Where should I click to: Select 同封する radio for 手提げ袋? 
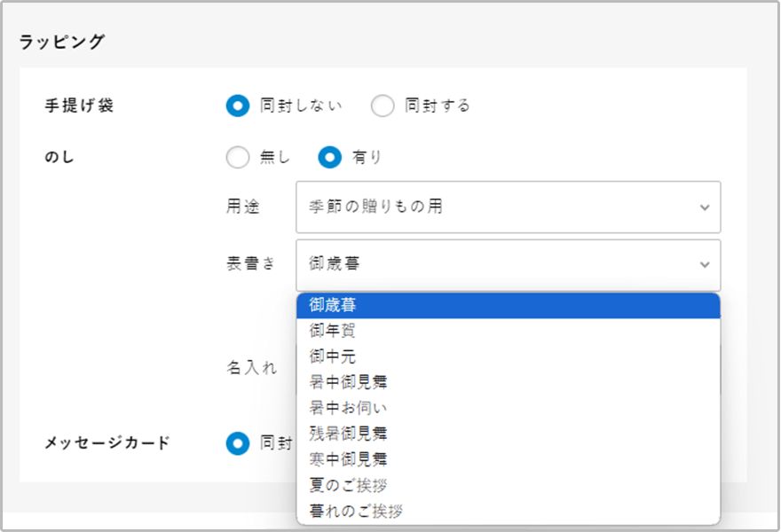click(383, 106)
